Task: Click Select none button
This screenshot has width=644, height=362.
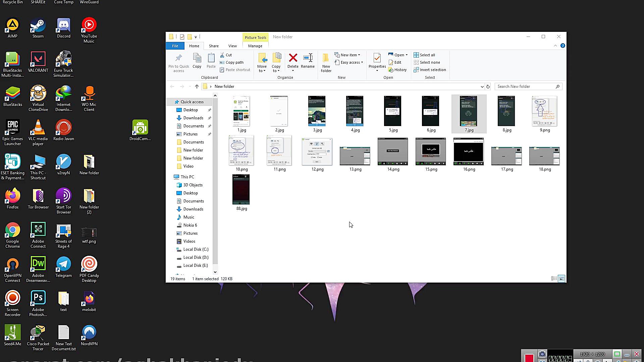Action: [430, 62]
